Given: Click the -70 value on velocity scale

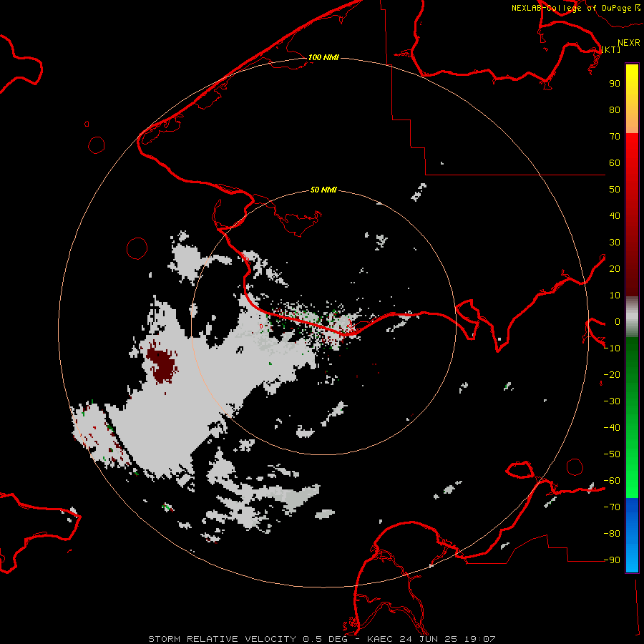Looking at the screenshot, I should pyautogui.click(x=612, y=507).
